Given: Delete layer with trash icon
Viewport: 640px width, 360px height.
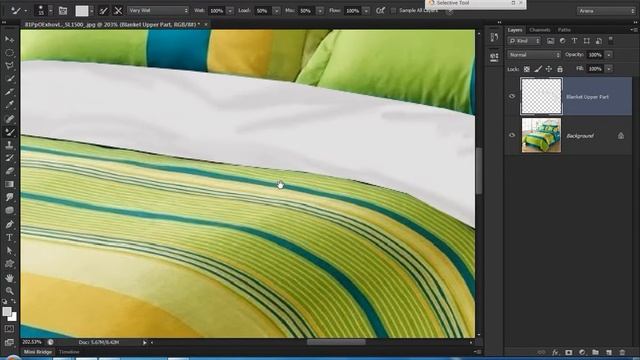Looking at the screenshot, I should coord(622,352).
